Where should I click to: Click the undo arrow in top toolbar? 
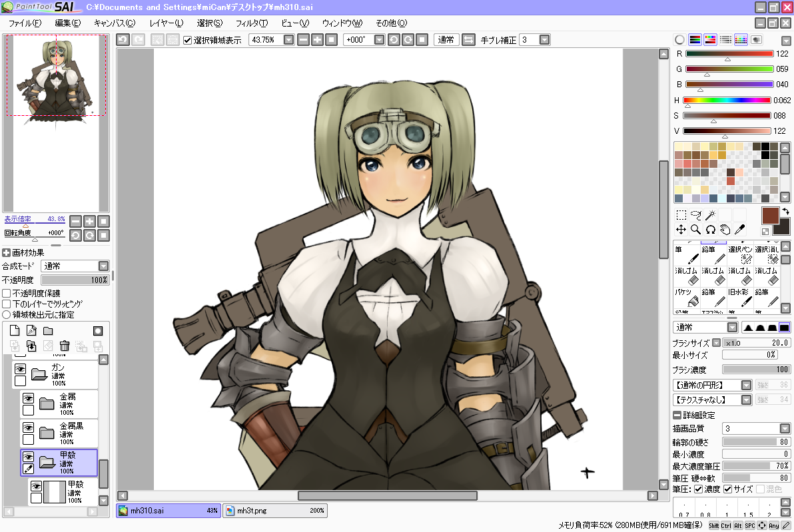pos(123,39)
